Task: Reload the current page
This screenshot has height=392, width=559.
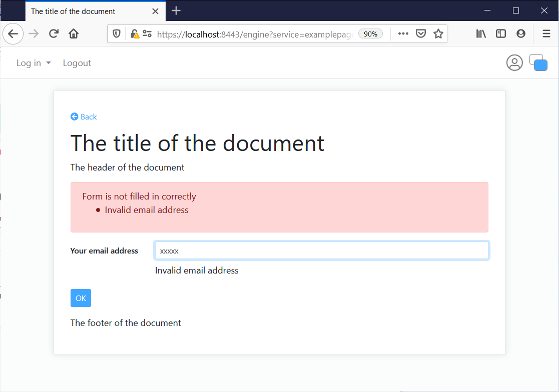Action: coord(54,34)
